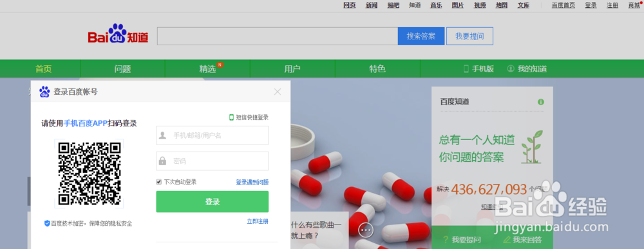Click the three-dot circle button on banner

[366, 230]
